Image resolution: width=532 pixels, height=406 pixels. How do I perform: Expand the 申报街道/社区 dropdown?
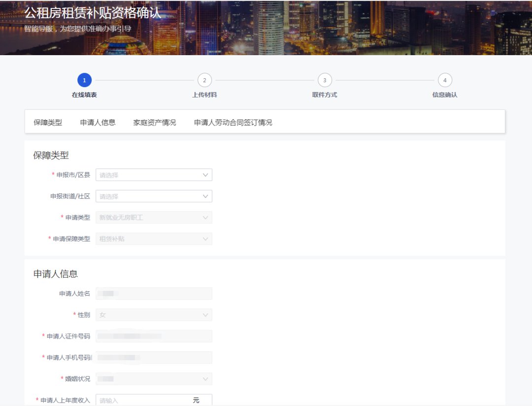tap(154, 196)
